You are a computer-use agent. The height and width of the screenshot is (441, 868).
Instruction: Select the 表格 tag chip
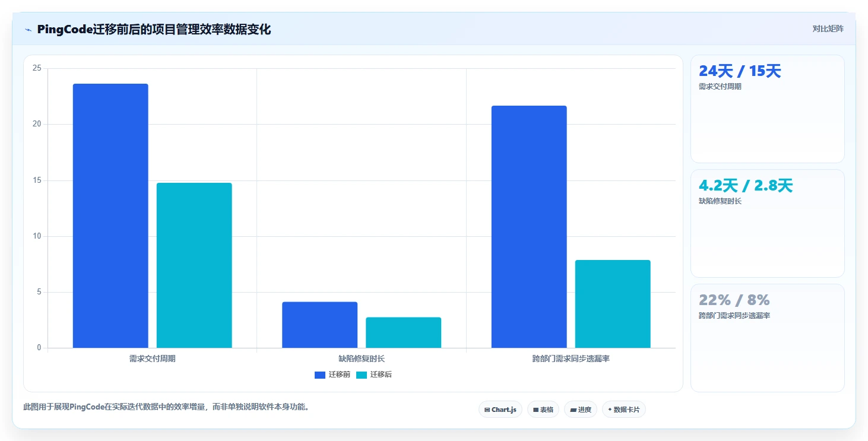[543, 410]
